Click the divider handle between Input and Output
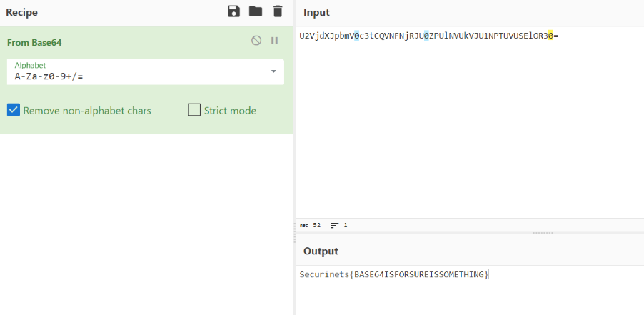 coord(543,233)
